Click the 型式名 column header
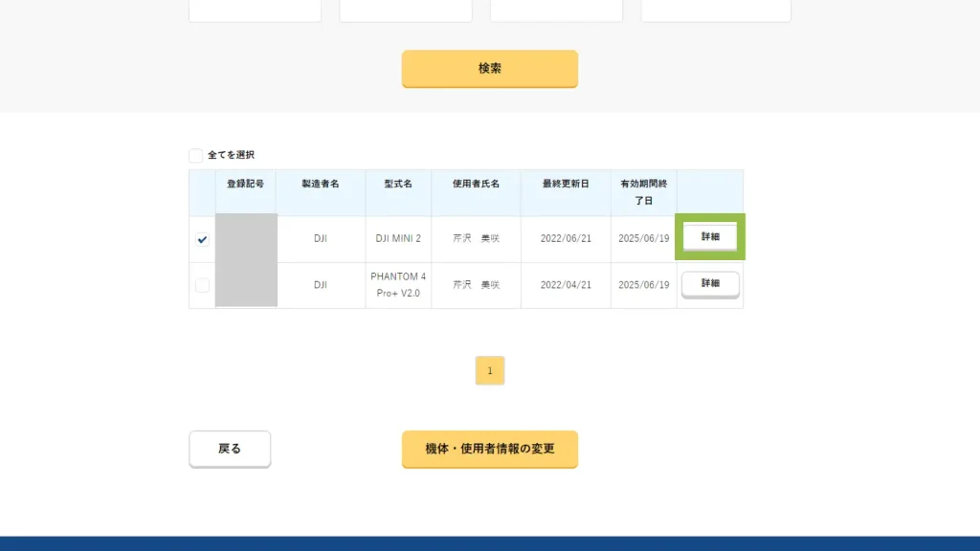The image size is (980, 551). point(398,184)
